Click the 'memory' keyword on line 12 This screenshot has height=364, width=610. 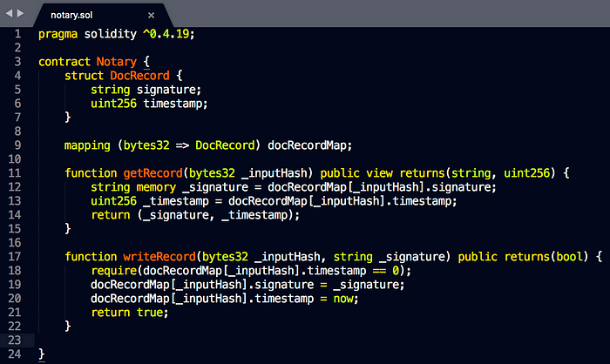click(156, 187)
